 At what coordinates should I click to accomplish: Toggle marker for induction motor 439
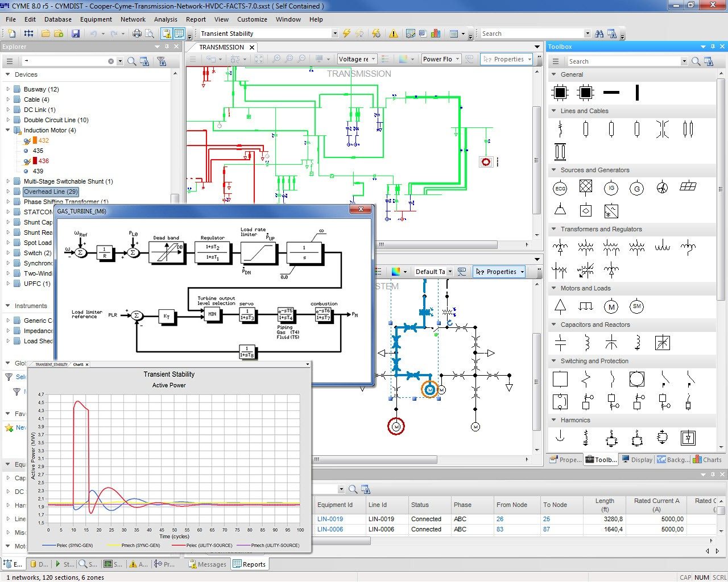coord(26,172)
